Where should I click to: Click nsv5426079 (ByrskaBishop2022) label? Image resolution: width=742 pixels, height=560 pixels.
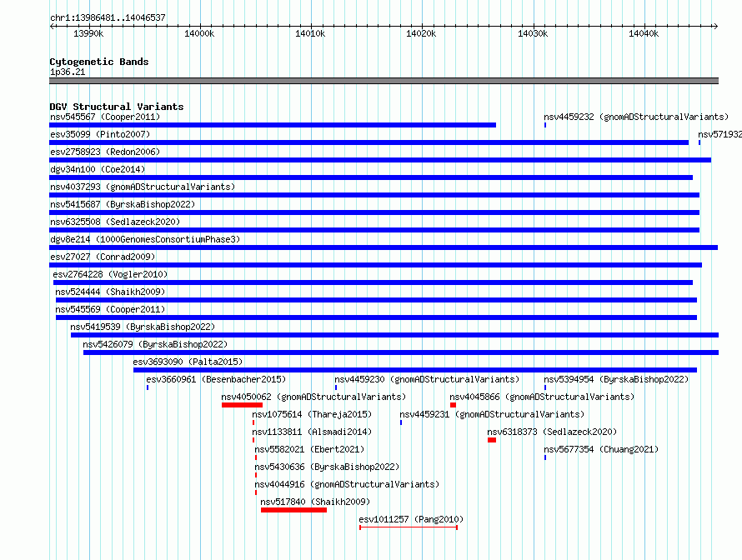155,344
